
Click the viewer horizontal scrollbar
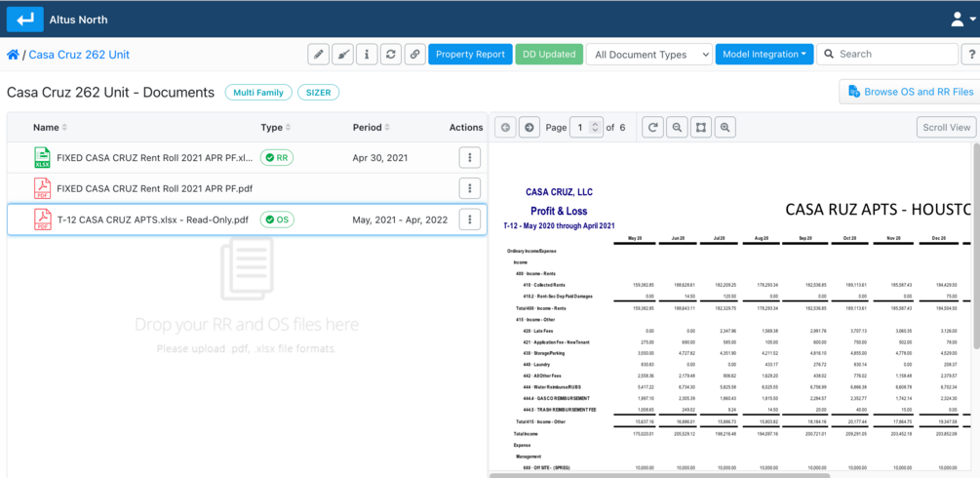tap(659, 475)
